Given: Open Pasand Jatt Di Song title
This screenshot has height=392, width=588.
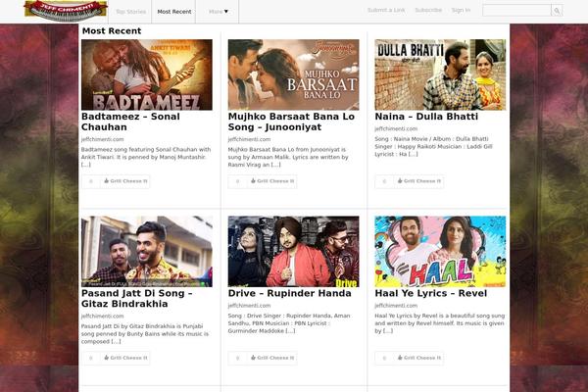Looking at the screenshot, I should (137, 299).
